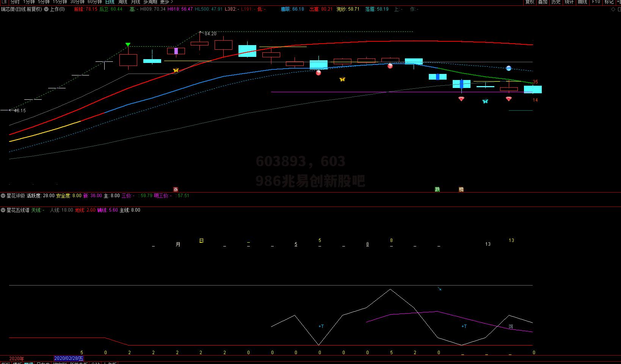Click the H618 56.47 value

coord(180,9)
